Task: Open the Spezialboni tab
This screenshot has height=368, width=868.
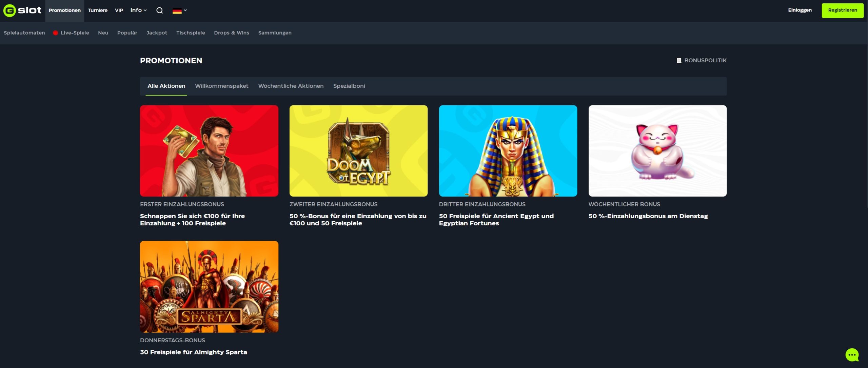Action: coord(349,86)
